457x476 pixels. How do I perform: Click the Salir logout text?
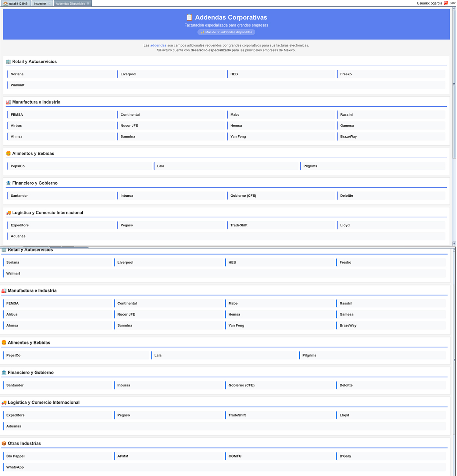pos(452,3)
